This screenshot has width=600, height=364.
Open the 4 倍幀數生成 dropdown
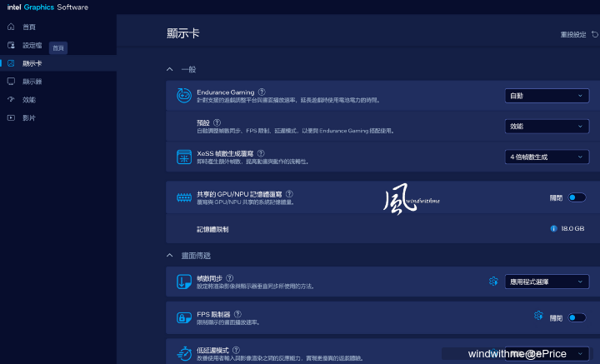[x=547, y=157]
